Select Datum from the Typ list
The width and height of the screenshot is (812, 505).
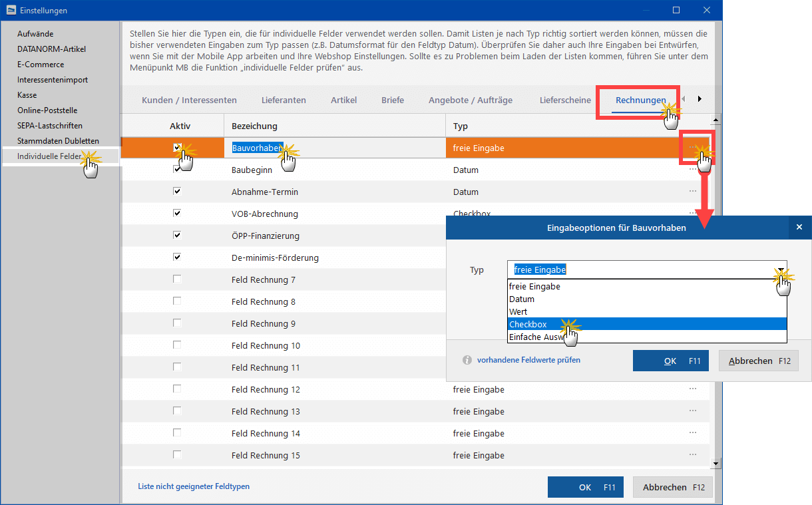[x=522, y=299]
